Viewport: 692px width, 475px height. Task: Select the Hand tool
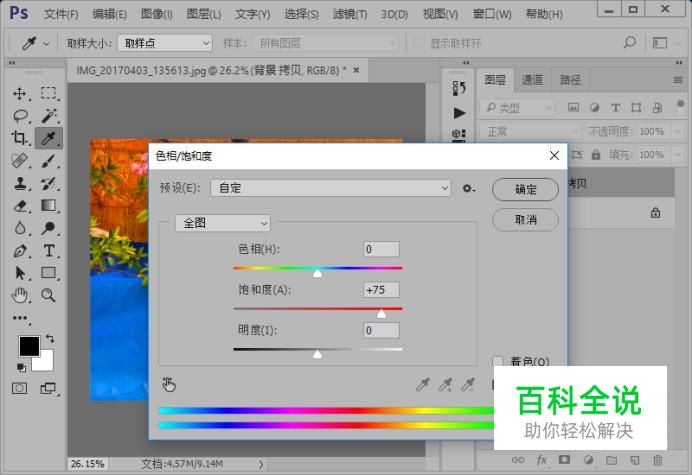pos(19,295)
